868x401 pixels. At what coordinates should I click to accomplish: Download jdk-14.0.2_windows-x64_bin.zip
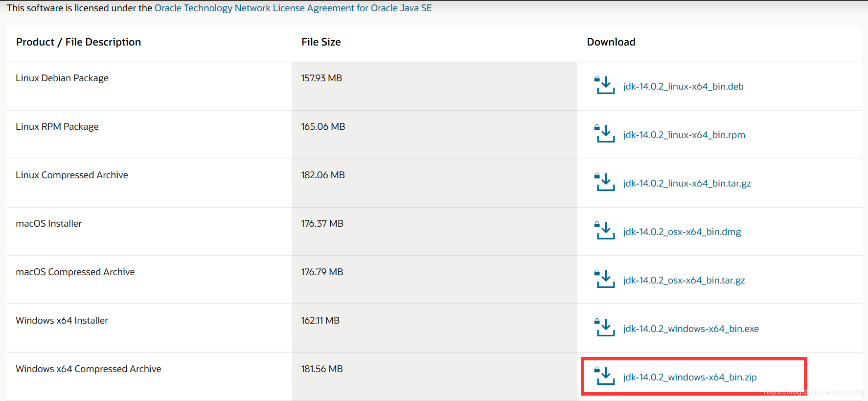(x=690, y=377)
